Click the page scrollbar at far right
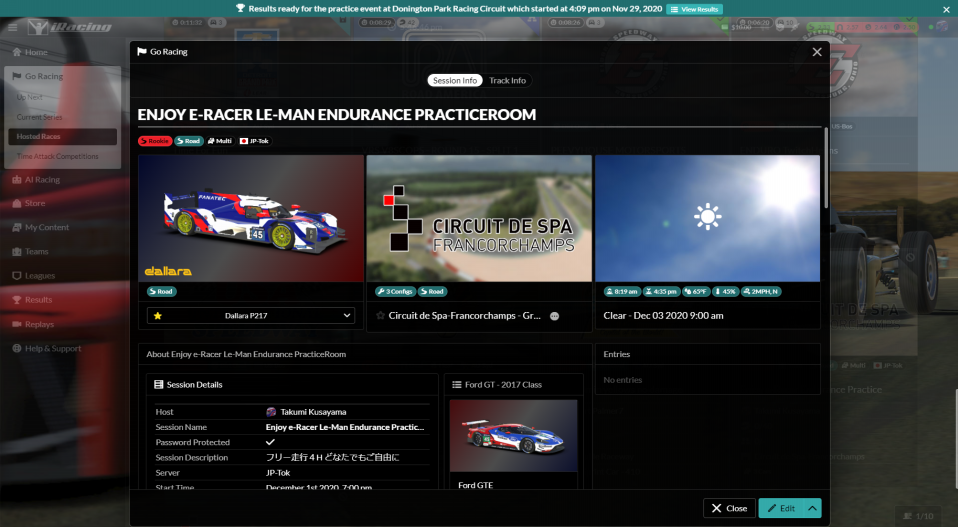 (956, 438)
